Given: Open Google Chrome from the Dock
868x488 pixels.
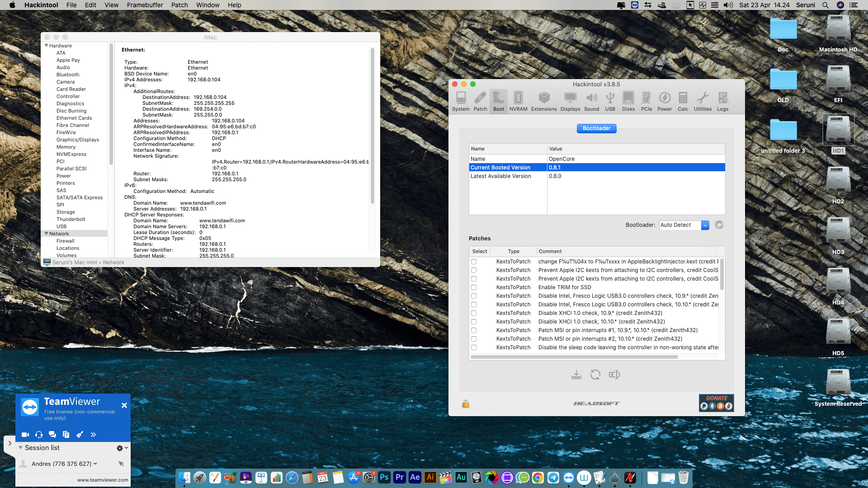Looking at the screenshot, I should tap(538, 477).
